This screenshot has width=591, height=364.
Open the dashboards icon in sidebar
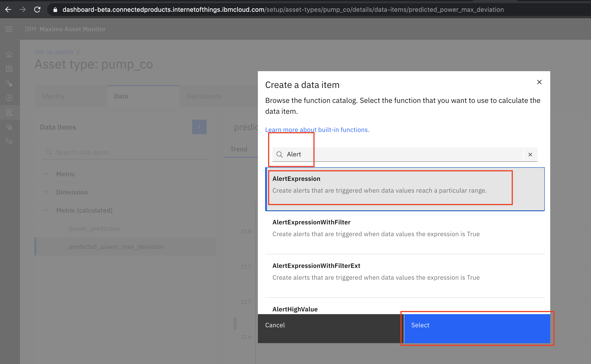coord(9,69)
